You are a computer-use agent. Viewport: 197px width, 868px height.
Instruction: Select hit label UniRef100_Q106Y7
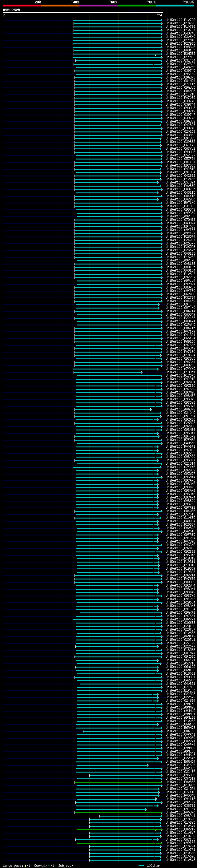point(180,833)
